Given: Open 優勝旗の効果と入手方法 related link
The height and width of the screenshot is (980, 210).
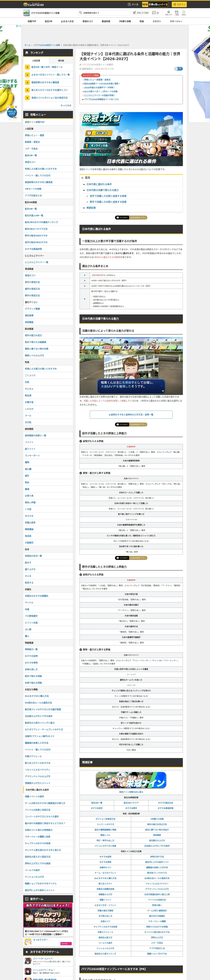Looking at the screenshot, I should [x=157, y=867].
